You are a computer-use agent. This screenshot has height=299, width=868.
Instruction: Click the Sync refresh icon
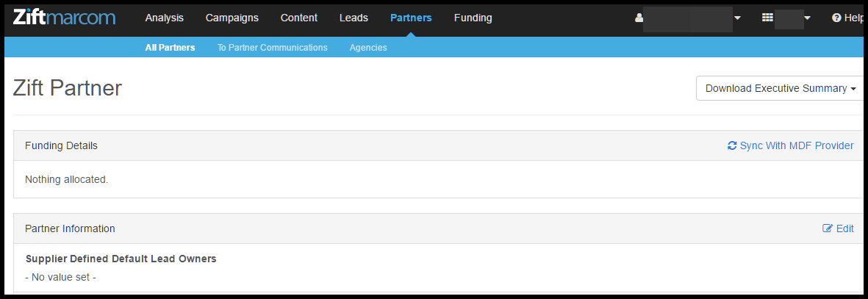pyautogui.click(x=732, y=145)
